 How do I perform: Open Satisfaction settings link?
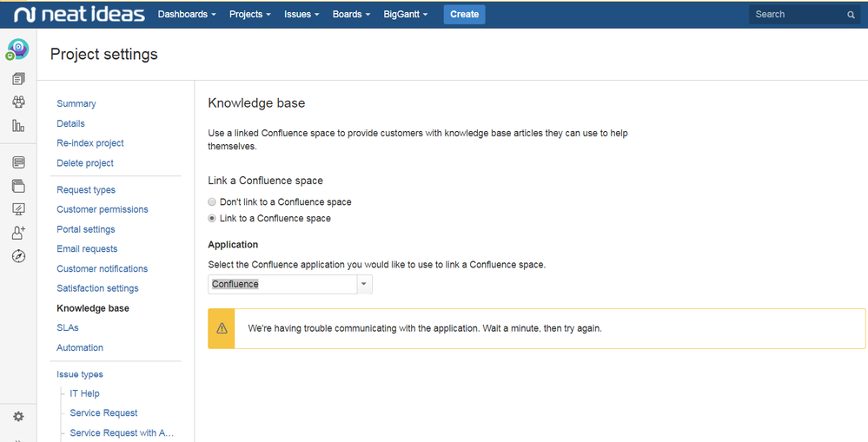coord(97,288)
